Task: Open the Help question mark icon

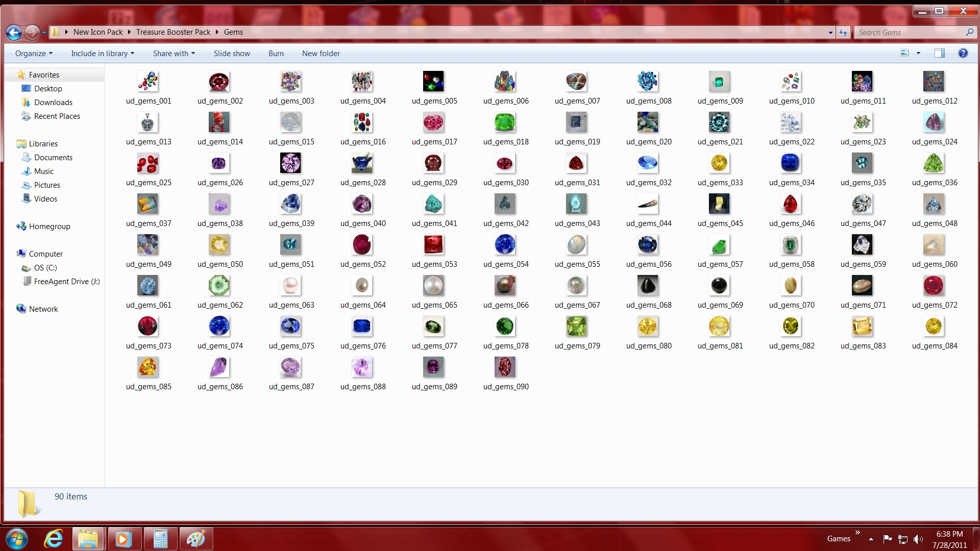Action: (x=963, y=53)
